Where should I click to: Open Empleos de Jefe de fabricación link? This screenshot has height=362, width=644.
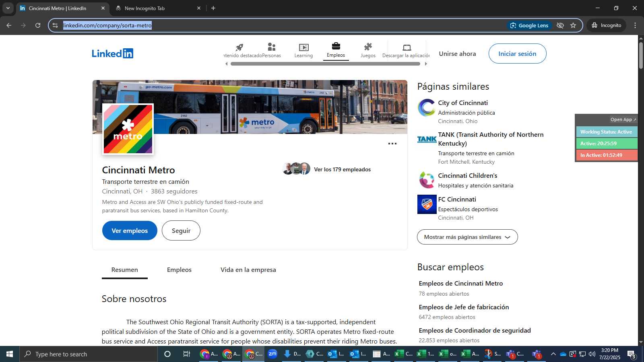(464, 307)
